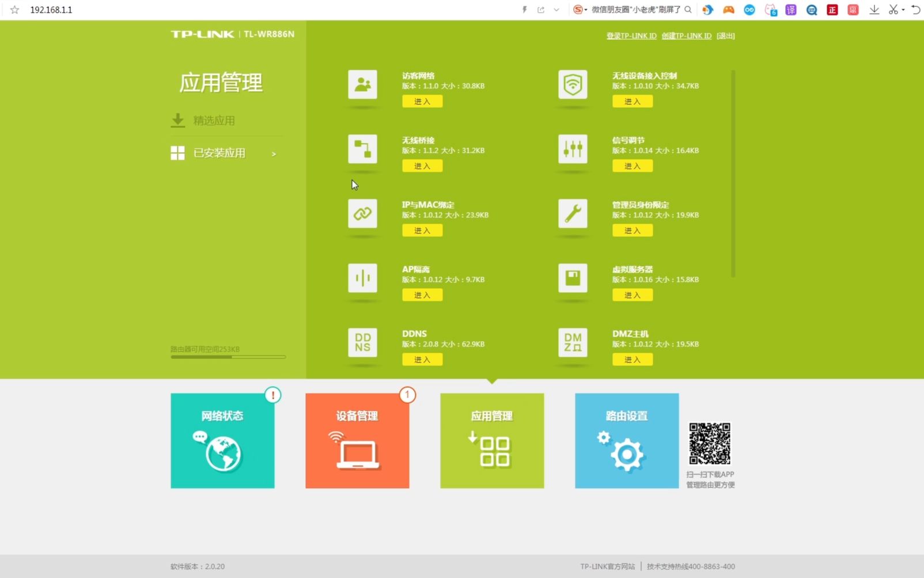Click the browser download arrow icon
The height and width of the screenshot is (578, 924).
tap(874, 10)
